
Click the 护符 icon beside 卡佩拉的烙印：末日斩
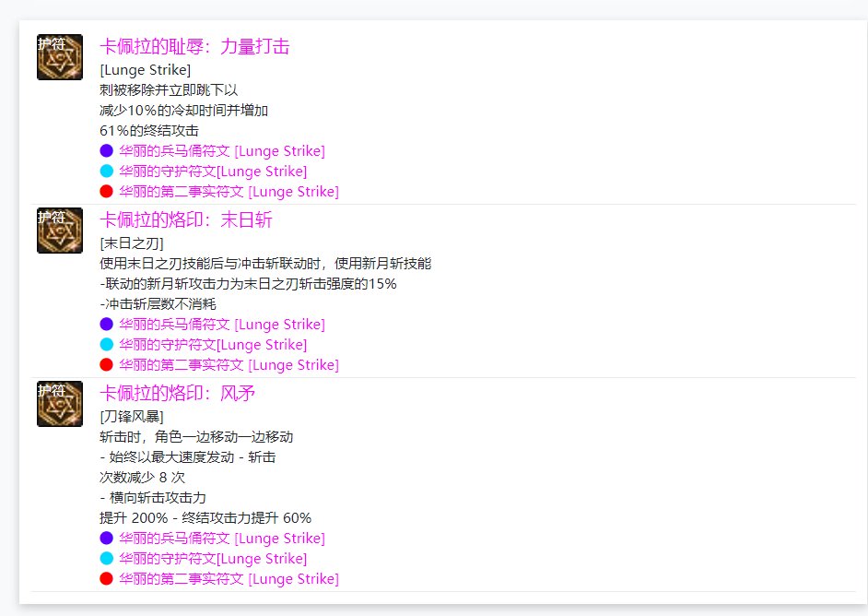tap(59, 231)
